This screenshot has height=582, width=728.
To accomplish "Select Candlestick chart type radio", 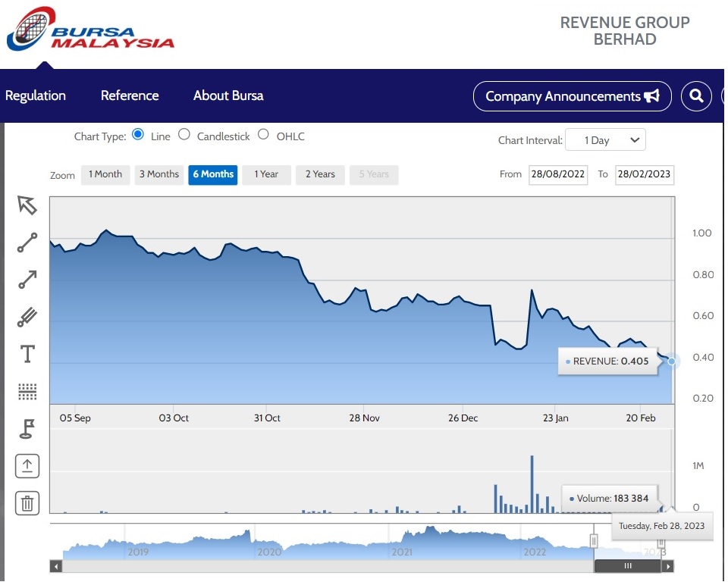I will point(184,135).
